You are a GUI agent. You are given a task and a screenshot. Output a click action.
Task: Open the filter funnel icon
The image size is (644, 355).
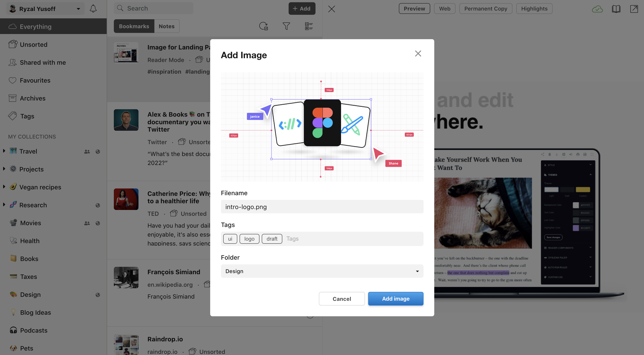point(286,26)
